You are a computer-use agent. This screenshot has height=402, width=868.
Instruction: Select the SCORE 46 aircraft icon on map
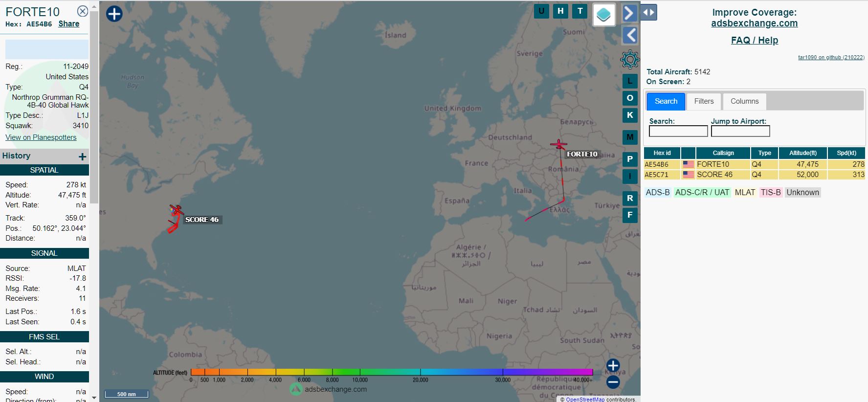[x=177, y=210]
